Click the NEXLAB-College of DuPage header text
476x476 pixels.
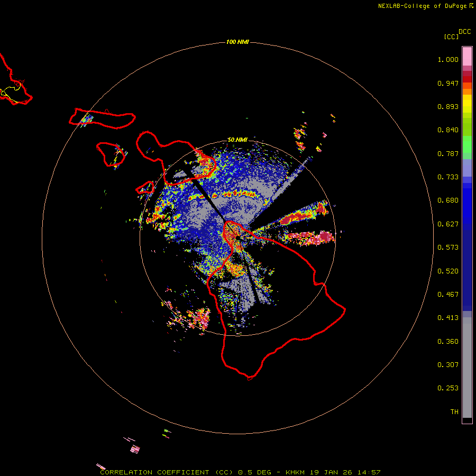point(422,6)
